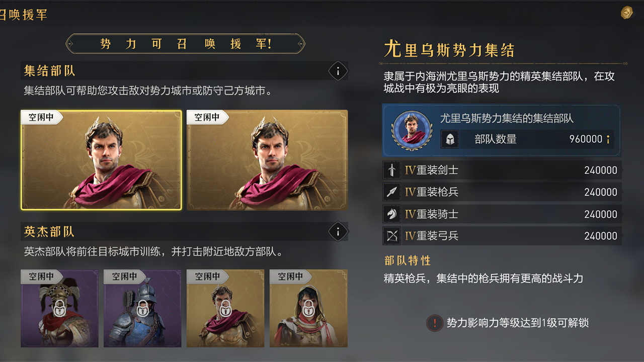Click the locked plumed-helmet hero card
The image size is (644, 362).
(59, 308)
